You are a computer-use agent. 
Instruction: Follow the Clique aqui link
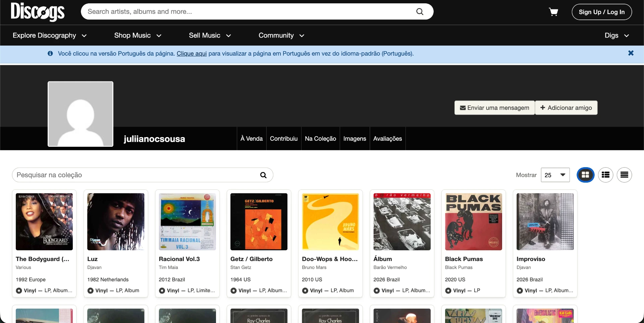[x=192, y=54]
